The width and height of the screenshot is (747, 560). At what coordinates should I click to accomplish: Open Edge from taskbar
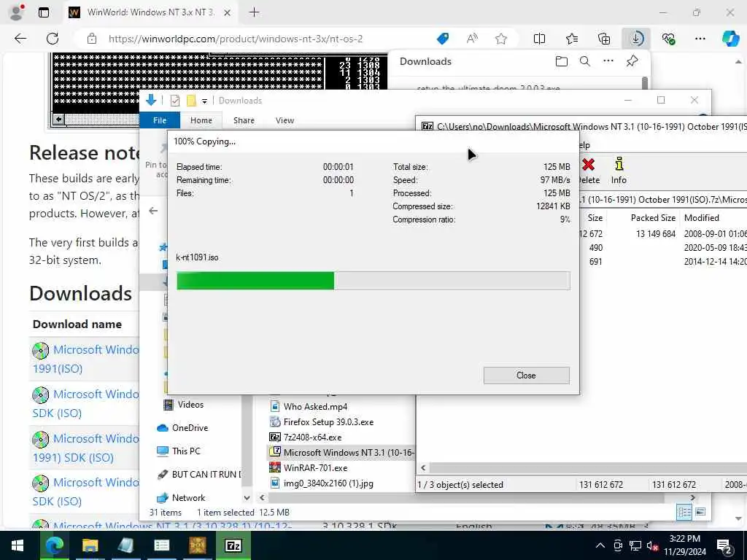(x=54, y=545)
